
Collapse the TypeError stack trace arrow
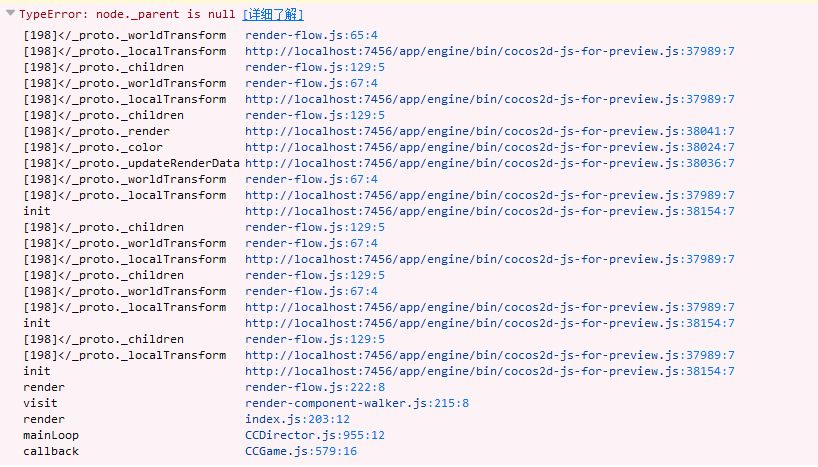click(x=10, y=15)
